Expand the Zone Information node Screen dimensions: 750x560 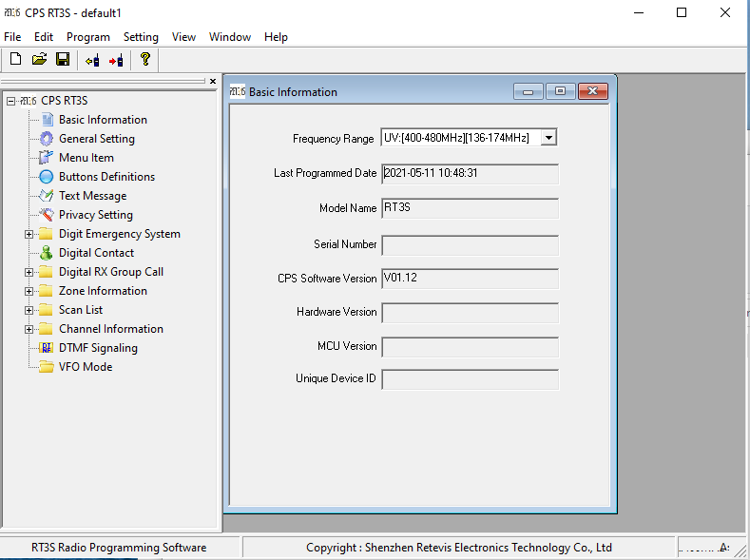29,291
